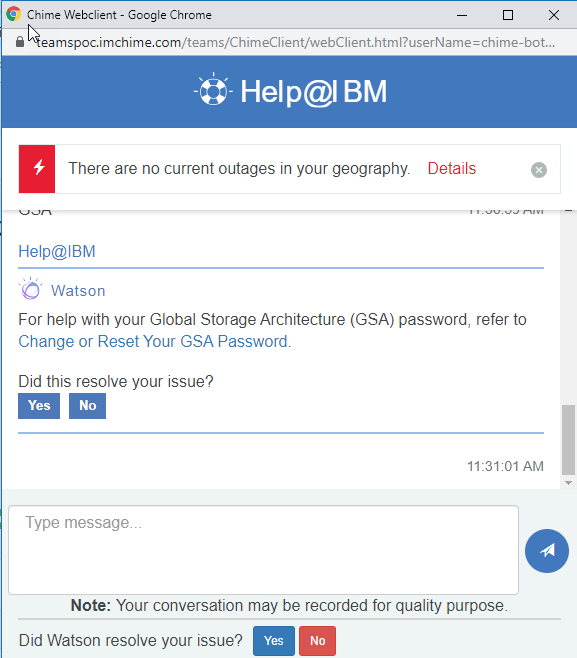Click the Watson avatar icon

pyautogui.click(x=31, y=289)
